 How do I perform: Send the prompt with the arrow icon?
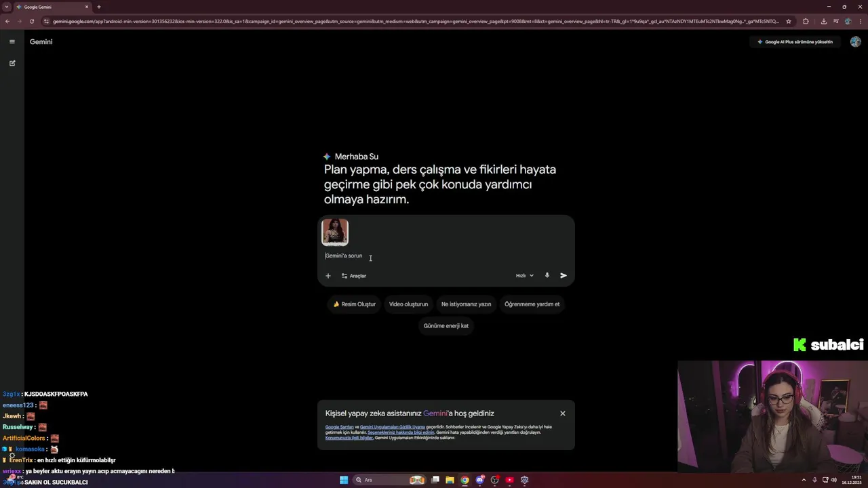(564, 276)
